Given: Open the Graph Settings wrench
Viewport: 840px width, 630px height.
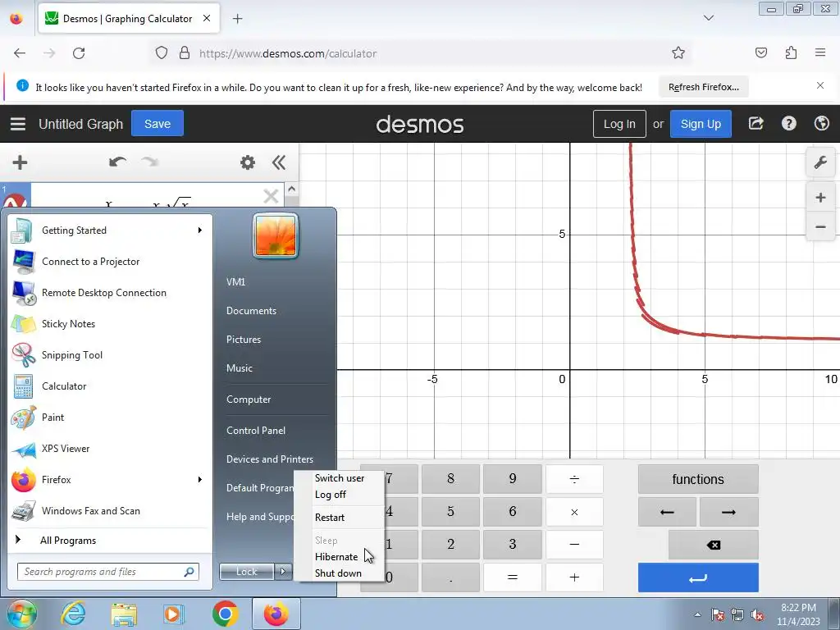Looking at the screenshot, I should click(x=820, y=162).
